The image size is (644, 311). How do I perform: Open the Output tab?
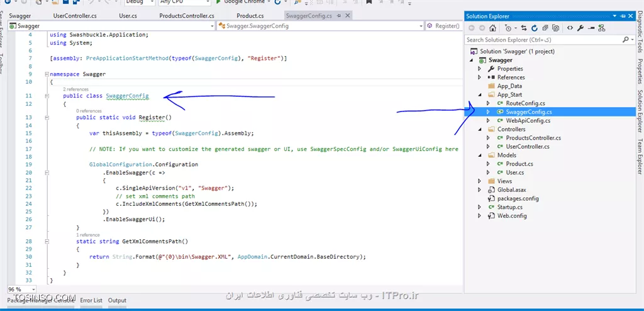[117, 300]
